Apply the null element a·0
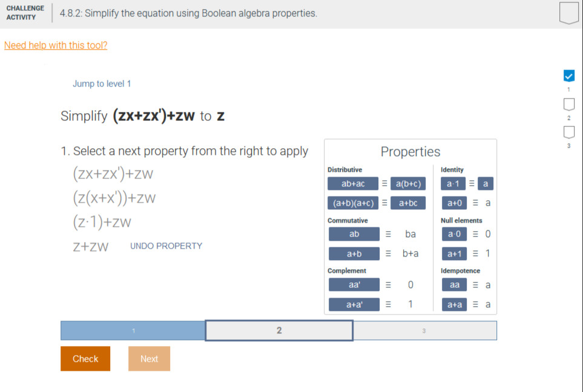 tap(454, 234)
